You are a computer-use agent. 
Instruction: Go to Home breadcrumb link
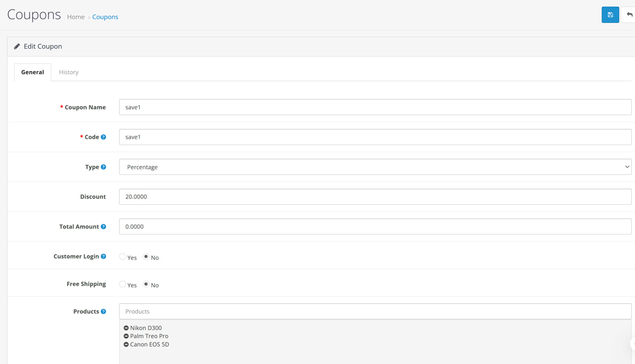(76, 17)
